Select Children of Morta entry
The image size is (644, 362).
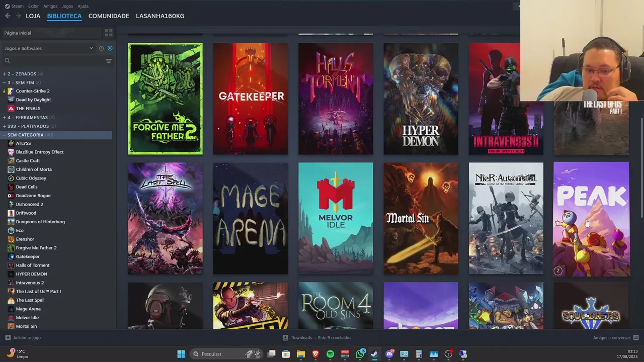[34, 169]
